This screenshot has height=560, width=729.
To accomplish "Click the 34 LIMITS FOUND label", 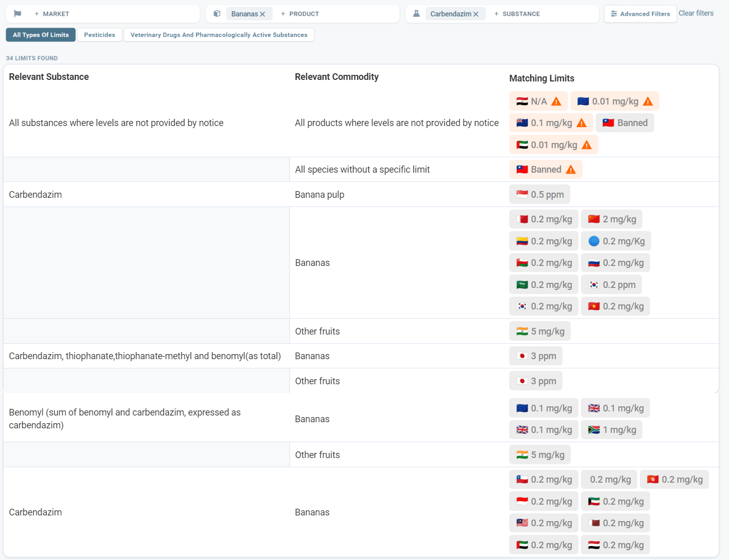I will coord(32,58).
